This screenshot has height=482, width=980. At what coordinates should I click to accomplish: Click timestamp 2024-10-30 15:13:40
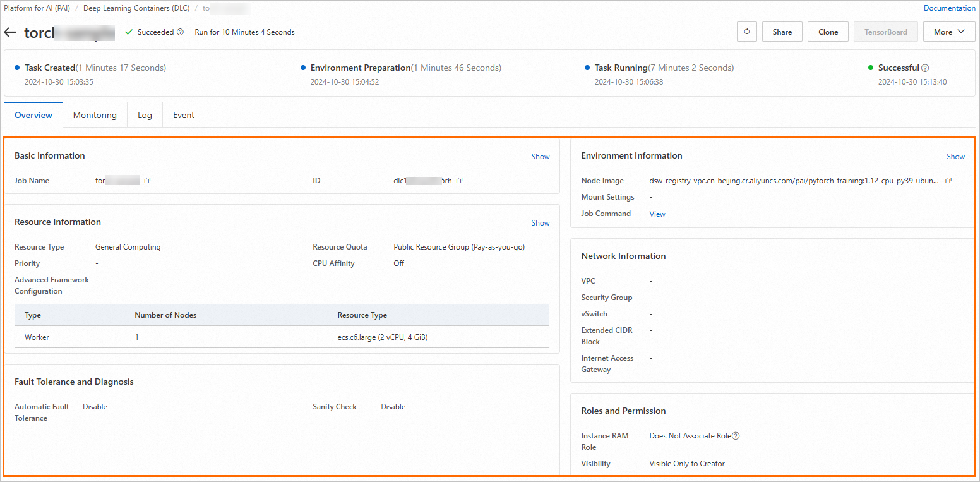coord(912,82)
